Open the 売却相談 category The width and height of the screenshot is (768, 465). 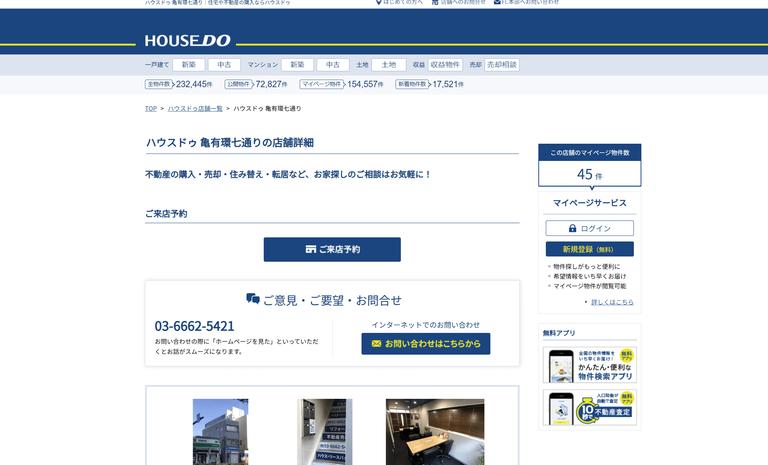(502, 65)
